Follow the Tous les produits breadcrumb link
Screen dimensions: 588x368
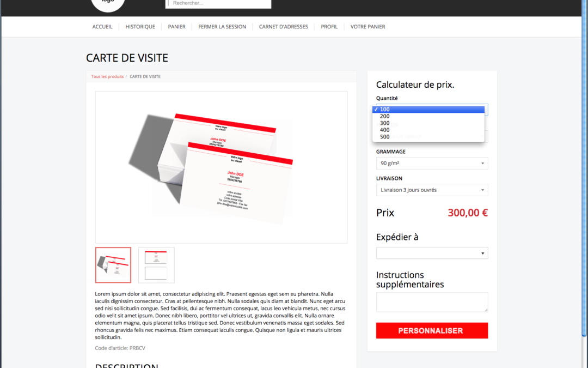(x=107, y=76)
